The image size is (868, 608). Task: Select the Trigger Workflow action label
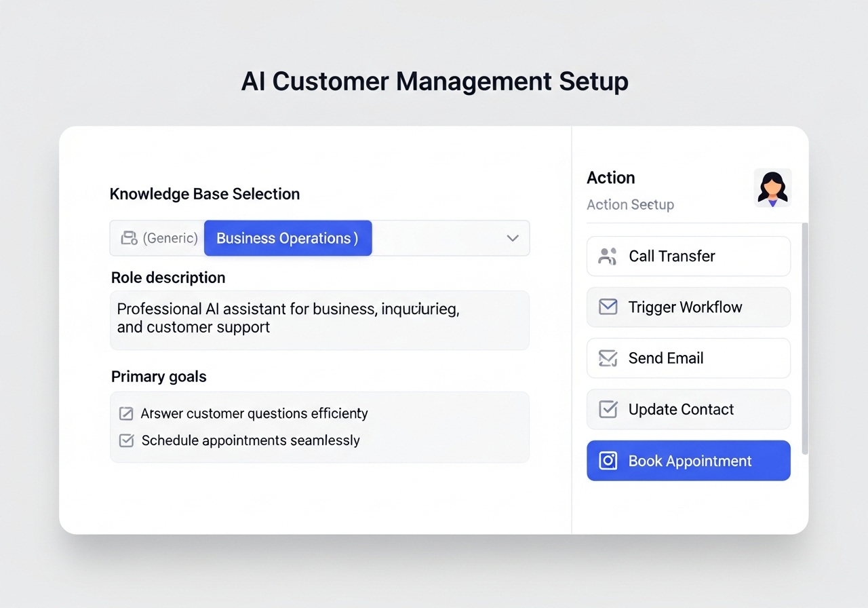(685, 307)
